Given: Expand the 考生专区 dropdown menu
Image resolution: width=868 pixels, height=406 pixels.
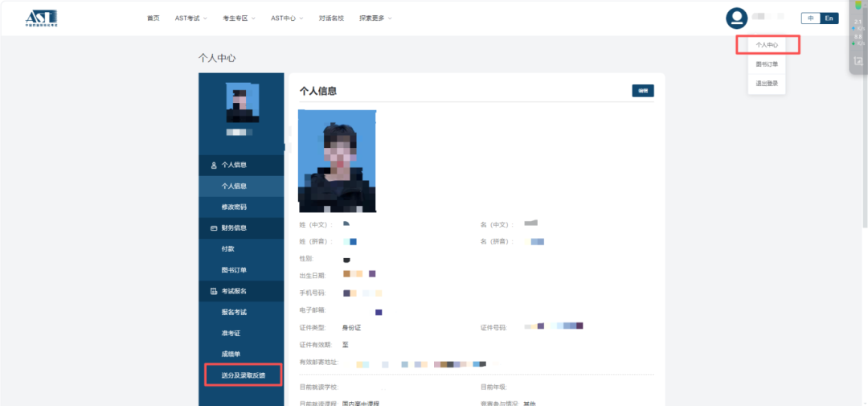Looking at the screenshot, I should [240, 18].
